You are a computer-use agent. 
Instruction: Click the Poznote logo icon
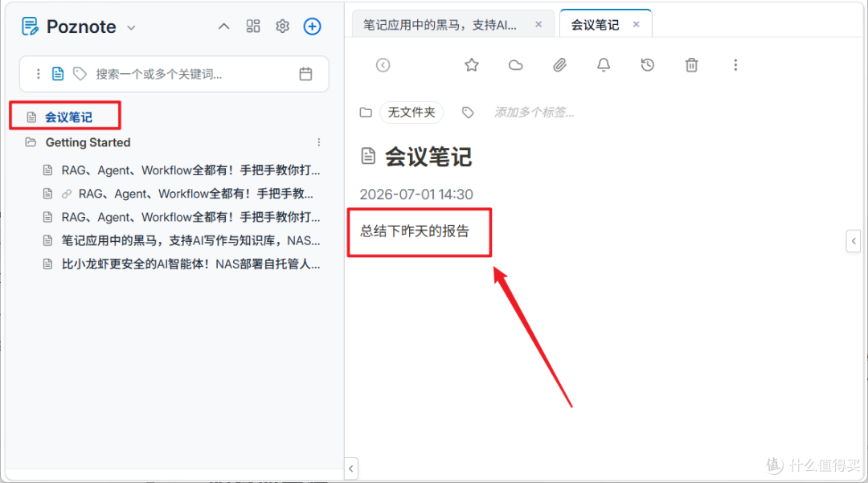(x=30, y=26)
